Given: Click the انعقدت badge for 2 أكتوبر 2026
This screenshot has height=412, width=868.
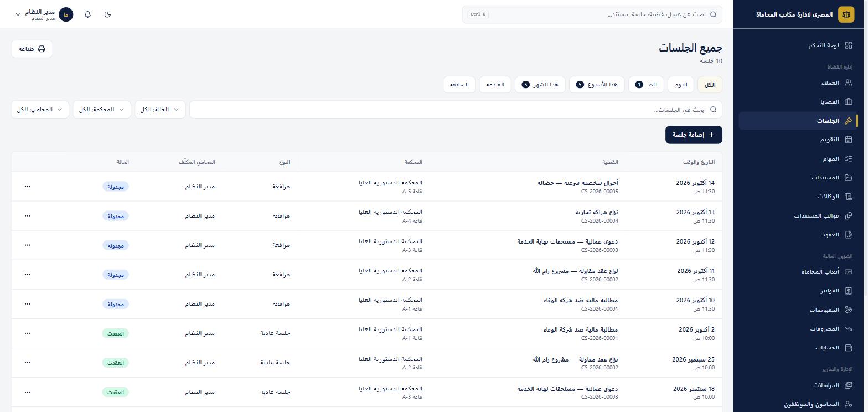Looking at the screenshot, I should (116, 333).
